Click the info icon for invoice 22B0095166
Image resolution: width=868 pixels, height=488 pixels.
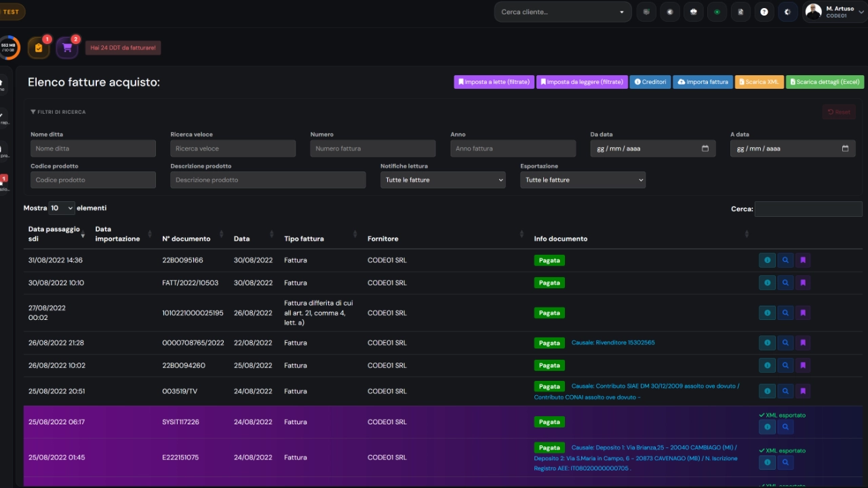pos(767,260)
